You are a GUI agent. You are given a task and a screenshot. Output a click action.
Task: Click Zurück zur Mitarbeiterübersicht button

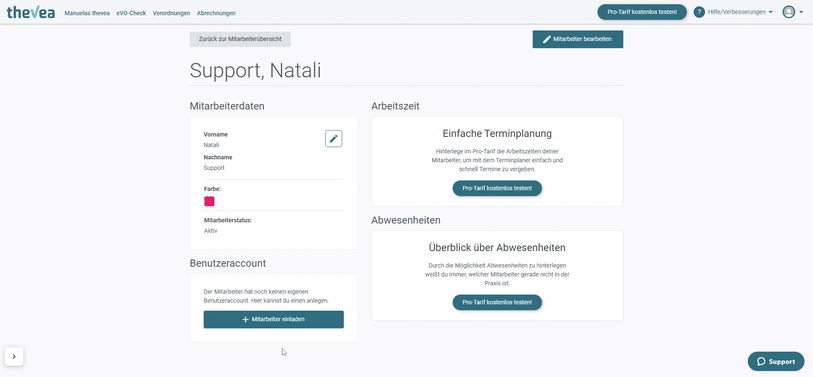(240, 39)
